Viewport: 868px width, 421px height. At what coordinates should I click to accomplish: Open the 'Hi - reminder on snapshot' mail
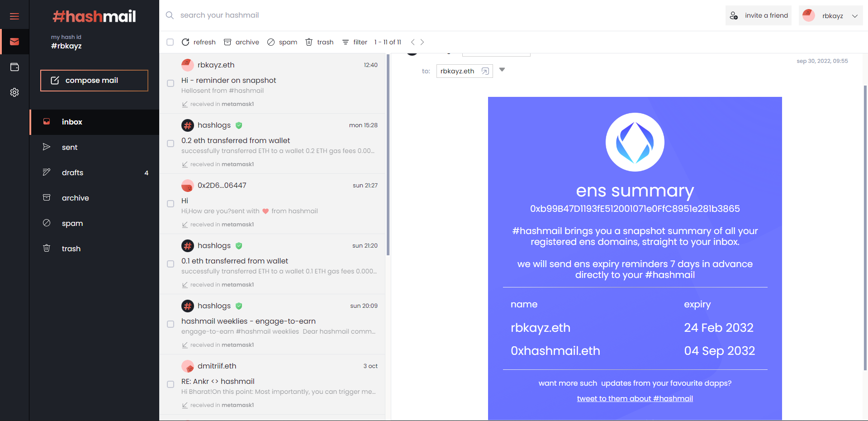pos(272,83)
